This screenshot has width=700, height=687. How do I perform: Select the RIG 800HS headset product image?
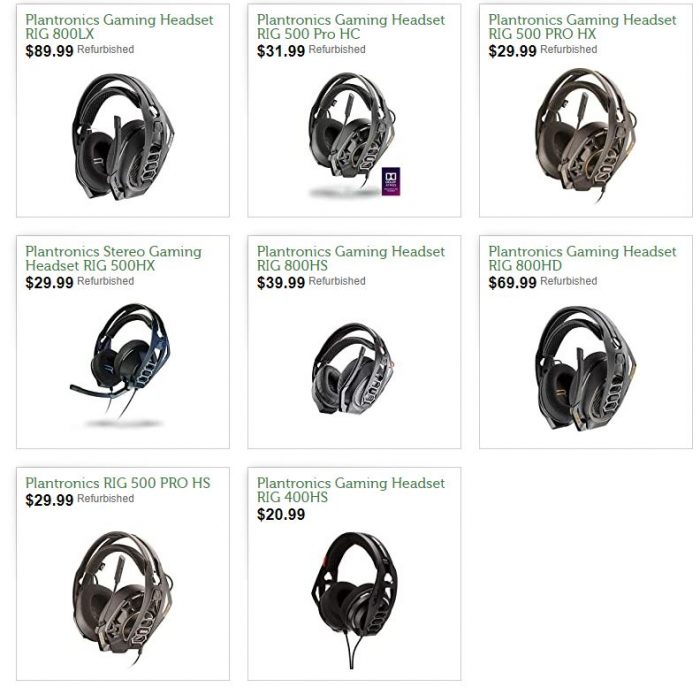click(x=354, y=369)
